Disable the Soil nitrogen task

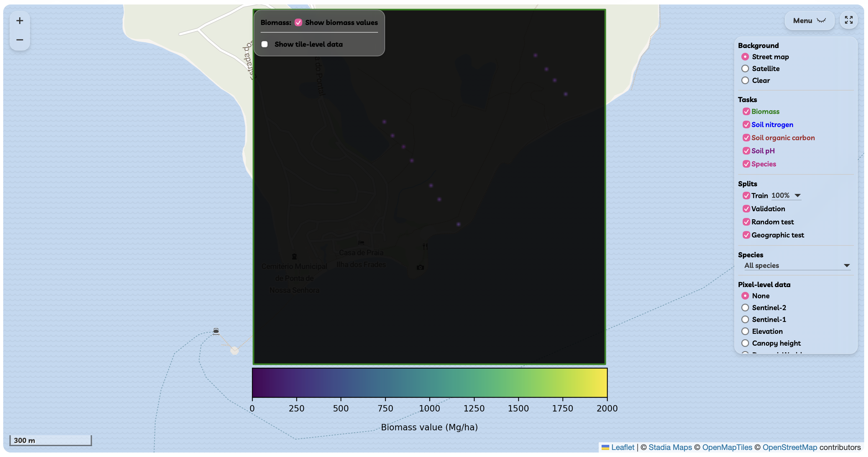[746, 125]
